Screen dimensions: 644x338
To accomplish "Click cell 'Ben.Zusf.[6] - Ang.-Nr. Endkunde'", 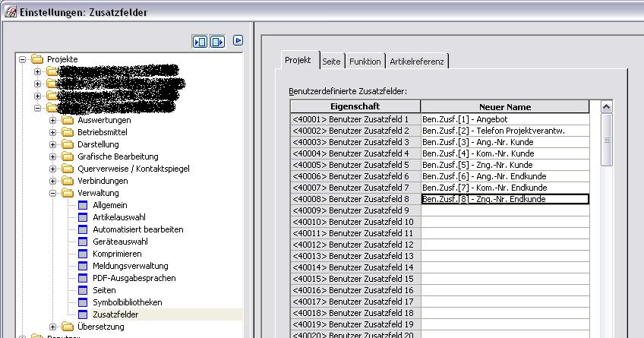I will coord(505,176).
